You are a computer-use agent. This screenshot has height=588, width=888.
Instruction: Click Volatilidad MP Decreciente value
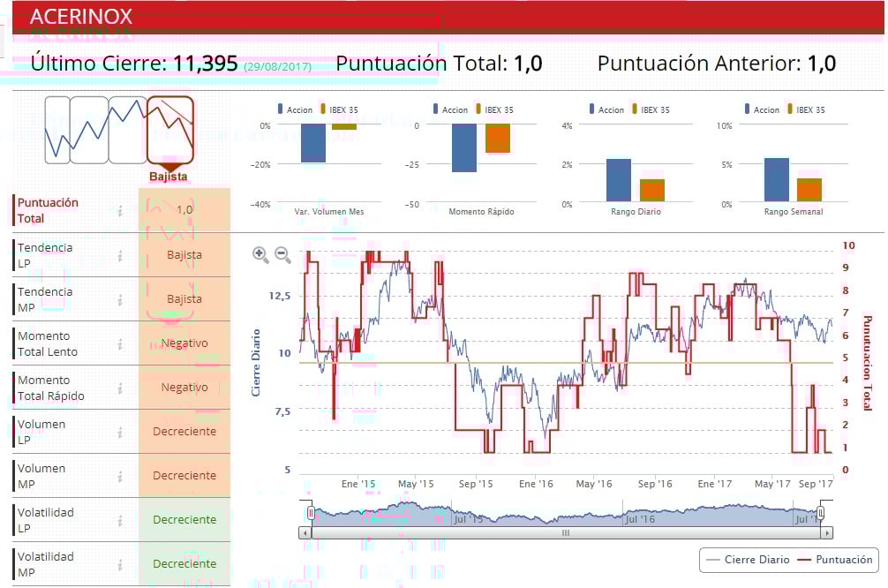(x=184, y=564)
